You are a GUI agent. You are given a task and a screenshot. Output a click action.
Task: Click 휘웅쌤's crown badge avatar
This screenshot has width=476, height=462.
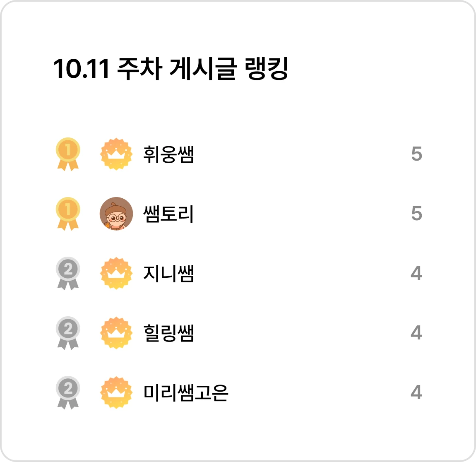tap(116, 154)
